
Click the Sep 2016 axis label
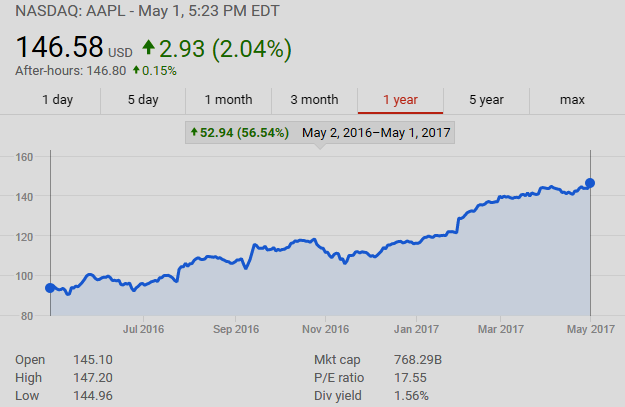(236, 329)
